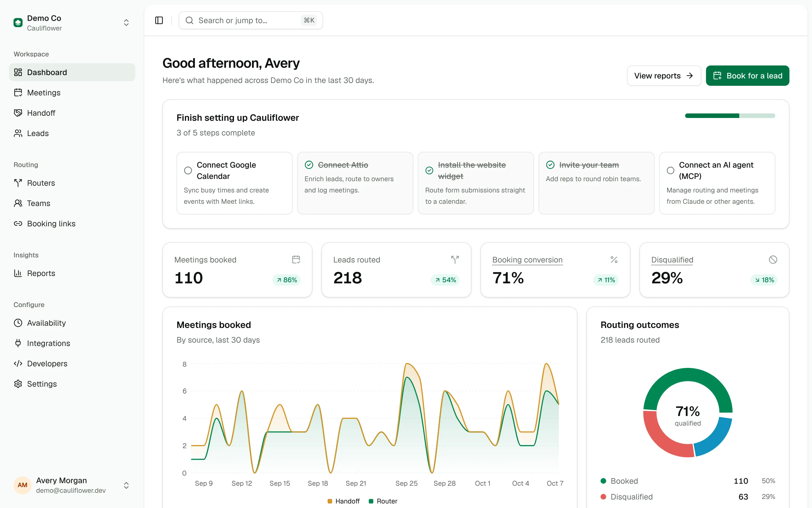The width and height of the screenshot is (812, 508).
Task: Click the routing icon on Leads routed card
Action: point(455,259)
